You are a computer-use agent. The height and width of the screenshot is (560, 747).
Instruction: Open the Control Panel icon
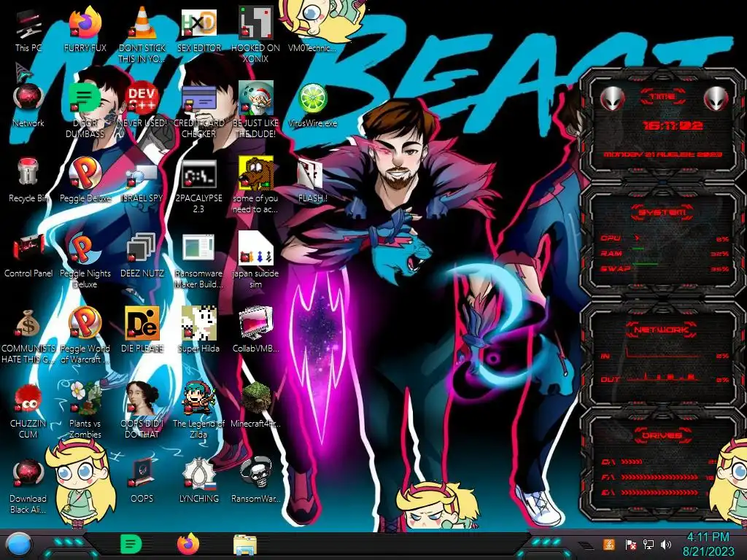click(x=28, y=256)
